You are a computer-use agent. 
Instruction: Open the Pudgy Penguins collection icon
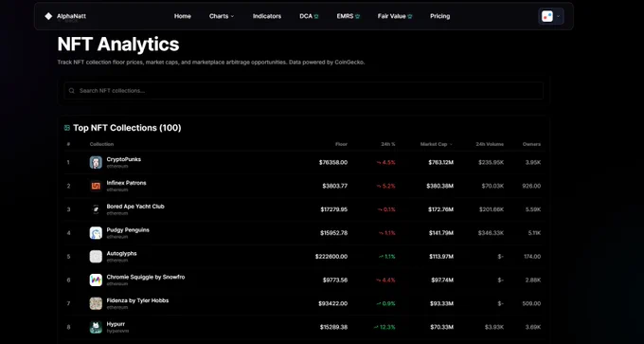tap(96, 233)
